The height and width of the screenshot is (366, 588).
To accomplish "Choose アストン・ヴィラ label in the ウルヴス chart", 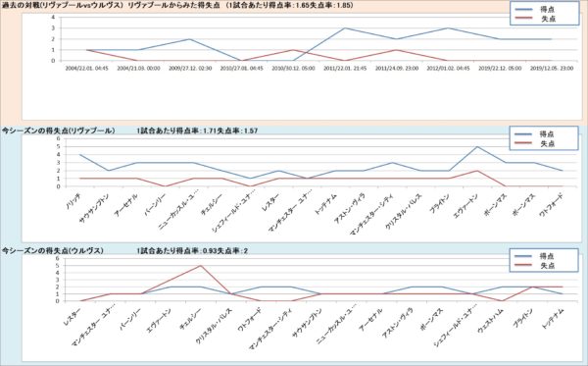I will tap(398, 322).
